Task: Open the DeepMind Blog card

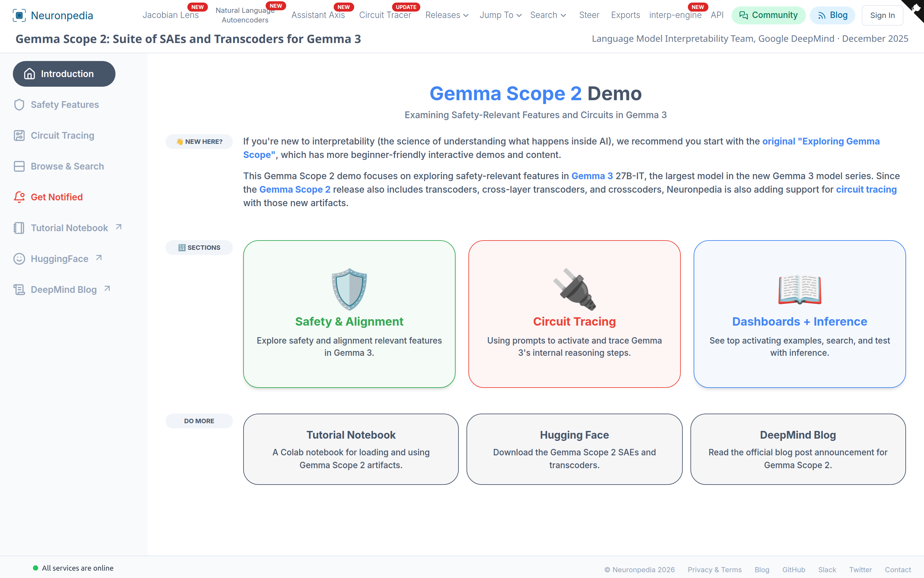Action: tap(798, 449)
